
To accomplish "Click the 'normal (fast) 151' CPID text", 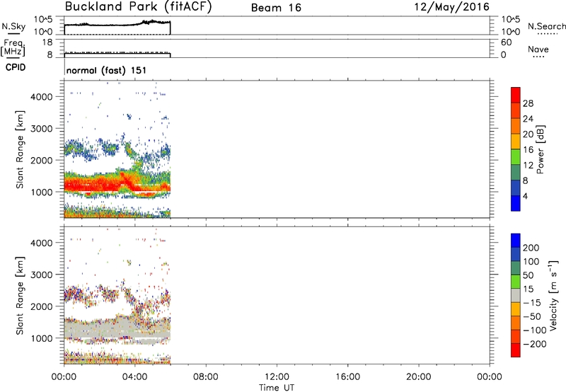I will (x=106, y=70).
